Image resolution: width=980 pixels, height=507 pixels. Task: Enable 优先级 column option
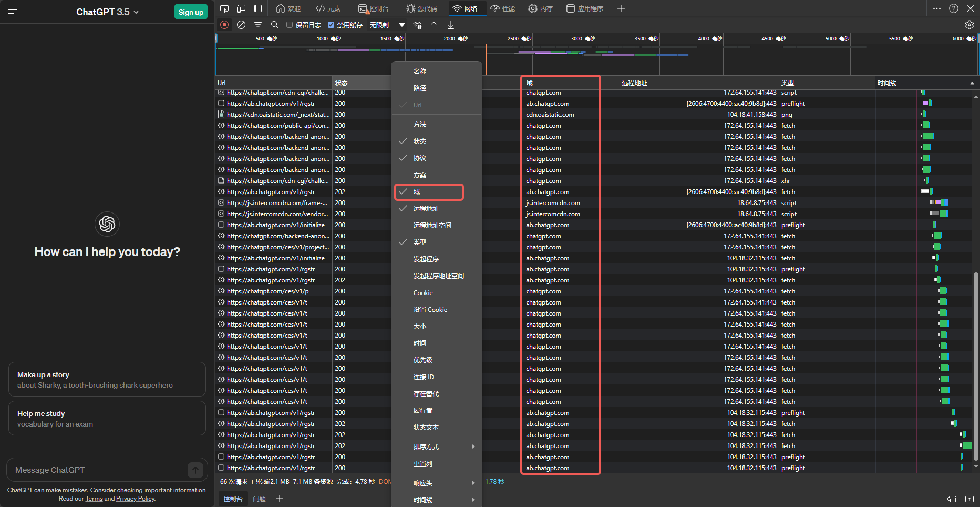coord(437,360)
